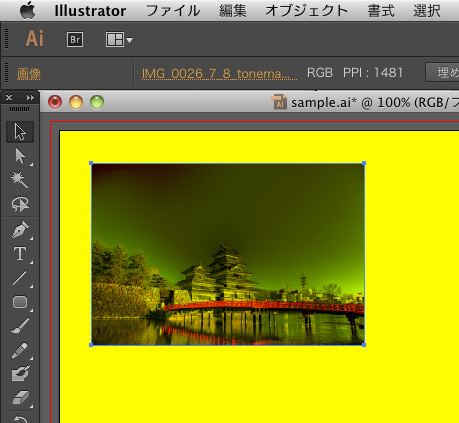Open the 書式 menu
This screenshot has height=423, width=459.
(x=381, y=11)
